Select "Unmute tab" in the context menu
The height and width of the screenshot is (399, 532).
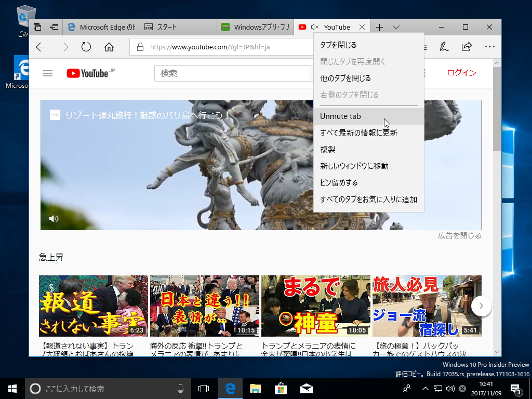[x=340, y=116]
